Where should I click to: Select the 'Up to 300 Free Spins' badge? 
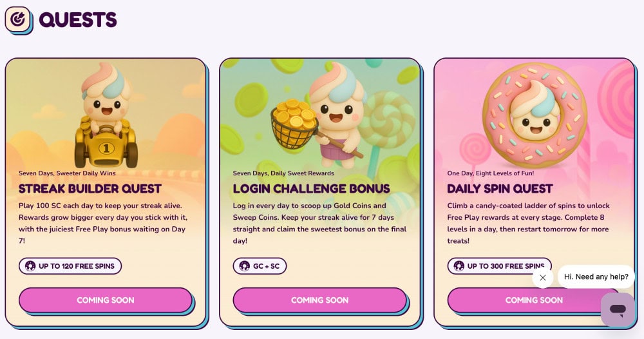click(499, 266)
